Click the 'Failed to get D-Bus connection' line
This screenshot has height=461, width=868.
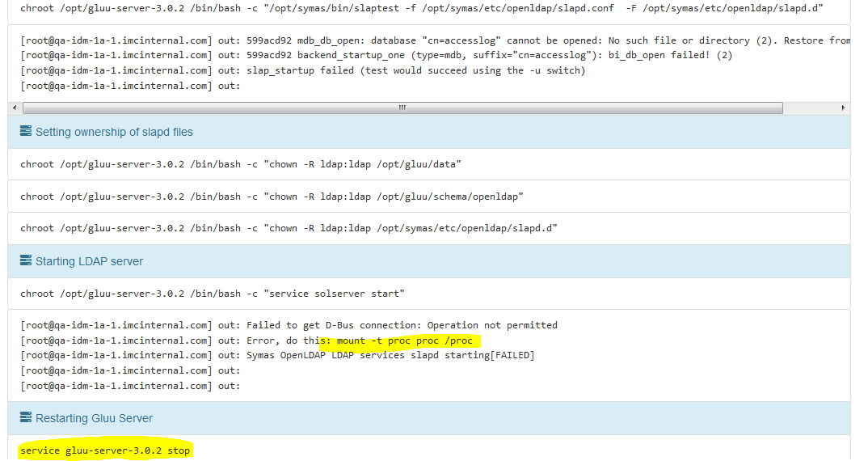(289, 325)
